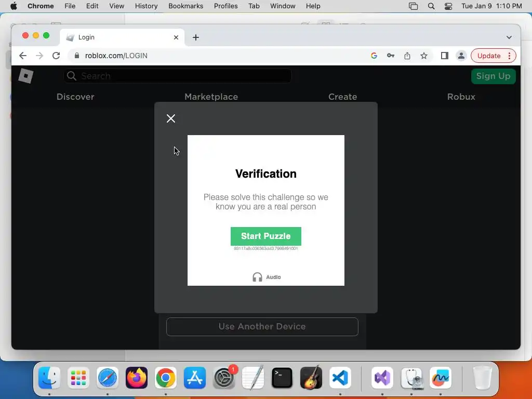
Task: Open Firefox from the Dock
Action: [137, 378]
